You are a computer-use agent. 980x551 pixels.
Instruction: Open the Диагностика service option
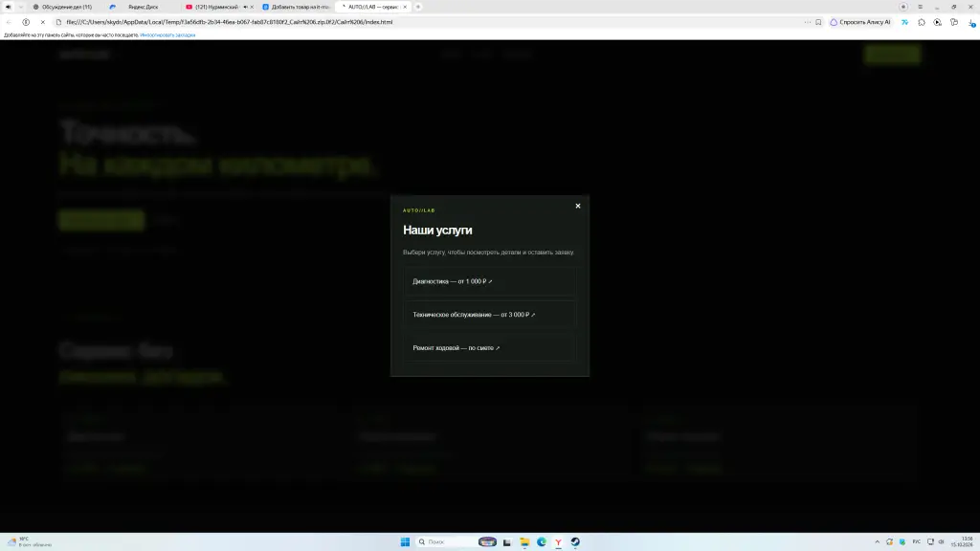coord(489,281)
